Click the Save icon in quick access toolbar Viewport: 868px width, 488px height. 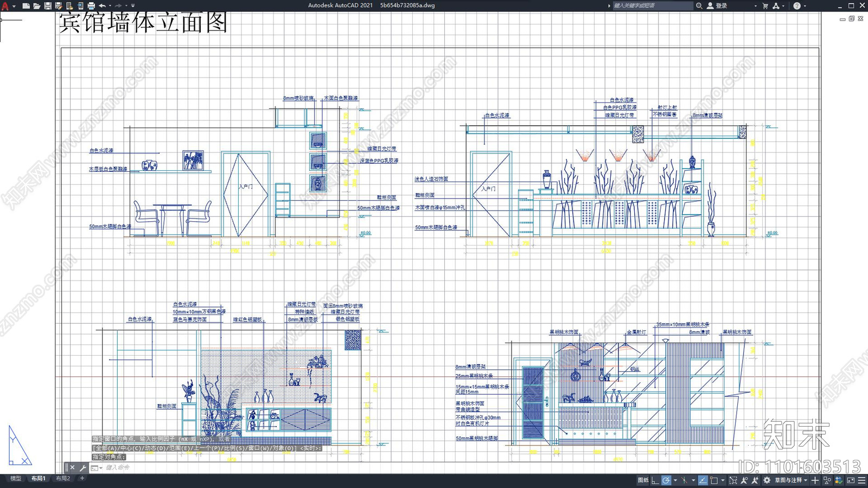pos(47,5)
